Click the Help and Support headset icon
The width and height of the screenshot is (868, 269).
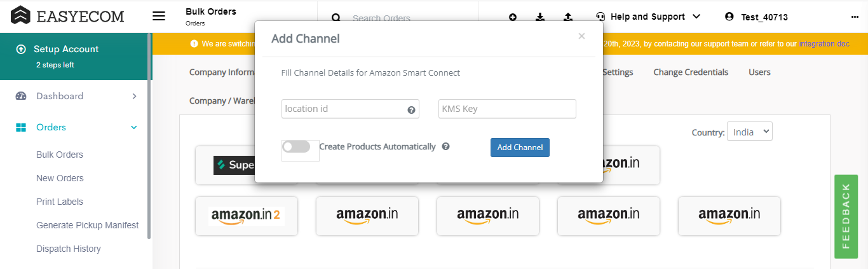tap(600, 17)
